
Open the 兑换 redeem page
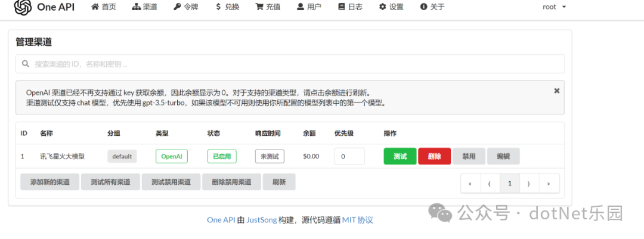tap(227, 7)
